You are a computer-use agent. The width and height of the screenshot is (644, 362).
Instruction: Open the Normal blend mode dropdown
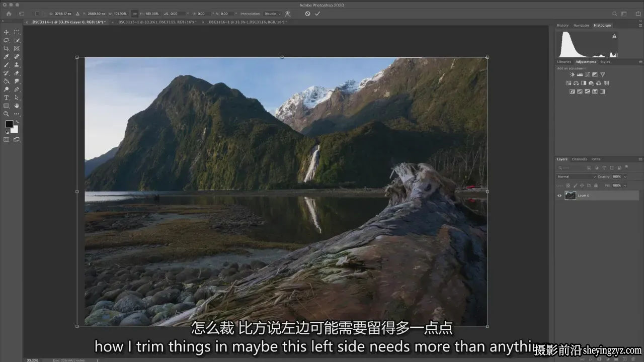click(x=577, y=176)
